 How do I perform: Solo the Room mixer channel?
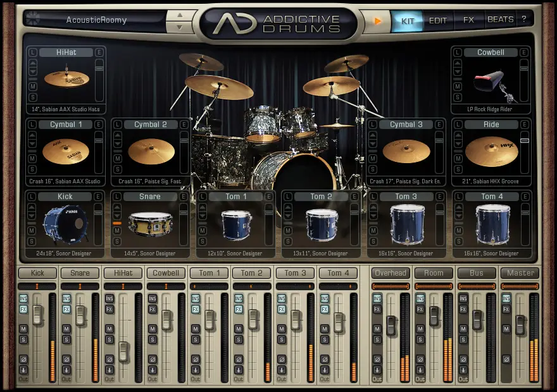420,340
